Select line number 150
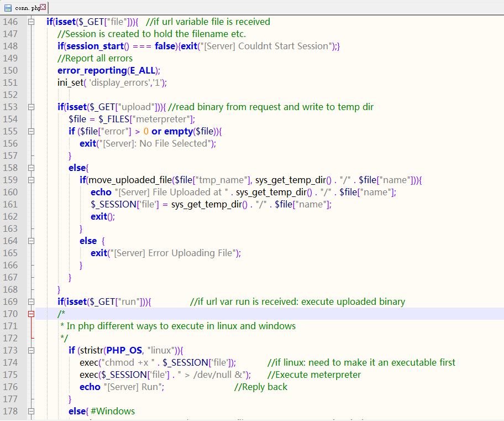 click(11, 70)
